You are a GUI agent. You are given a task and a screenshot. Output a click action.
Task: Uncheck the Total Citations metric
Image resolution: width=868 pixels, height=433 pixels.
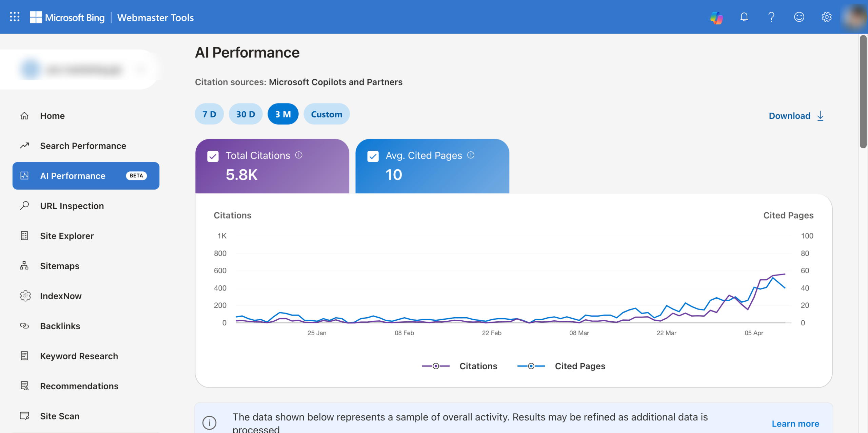(x=213, y=156)
